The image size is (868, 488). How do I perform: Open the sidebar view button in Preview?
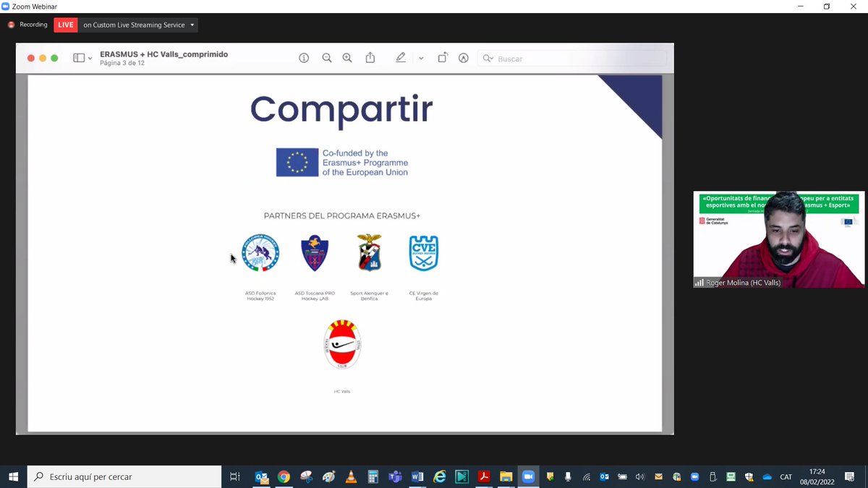[79, 58]
